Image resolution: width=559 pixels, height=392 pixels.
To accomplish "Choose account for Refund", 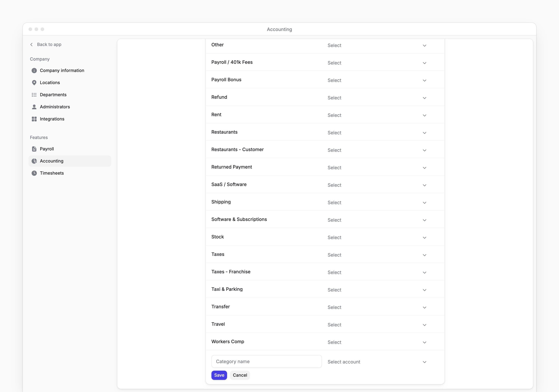I will click(x=377, y=98).
